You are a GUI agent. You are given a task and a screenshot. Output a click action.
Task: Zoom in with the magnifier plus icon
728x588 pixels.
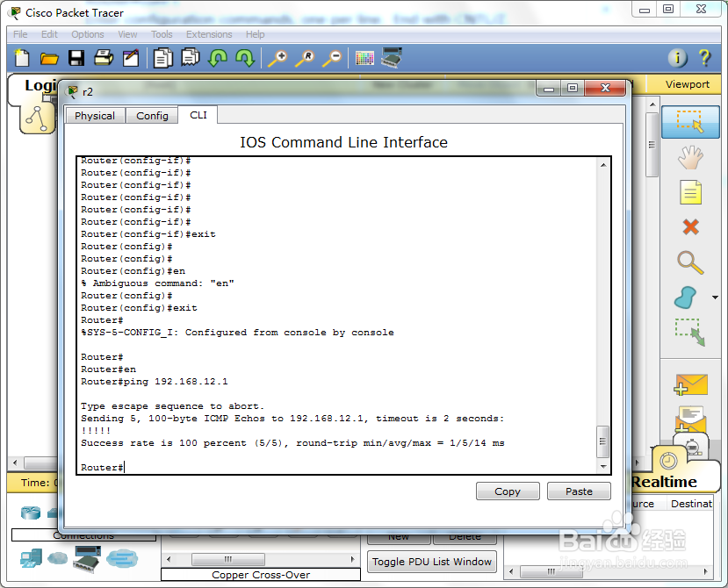pos(278,58)
